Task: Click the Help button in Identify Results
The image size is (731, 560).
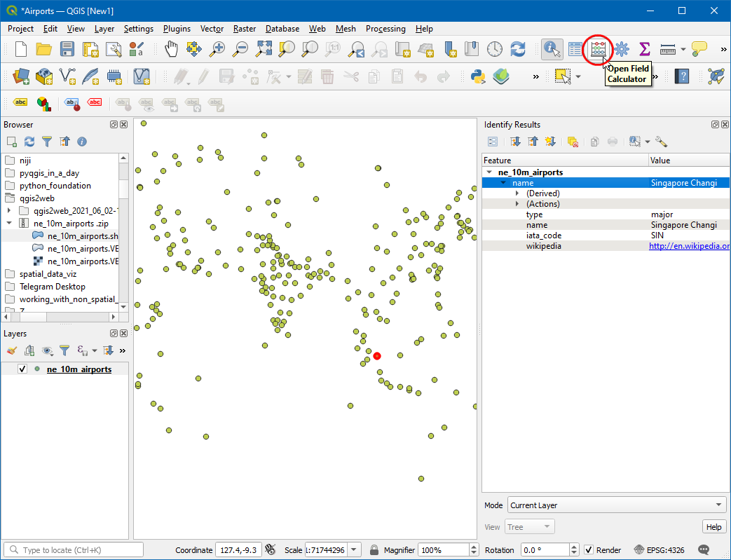Action: [713, 527]
